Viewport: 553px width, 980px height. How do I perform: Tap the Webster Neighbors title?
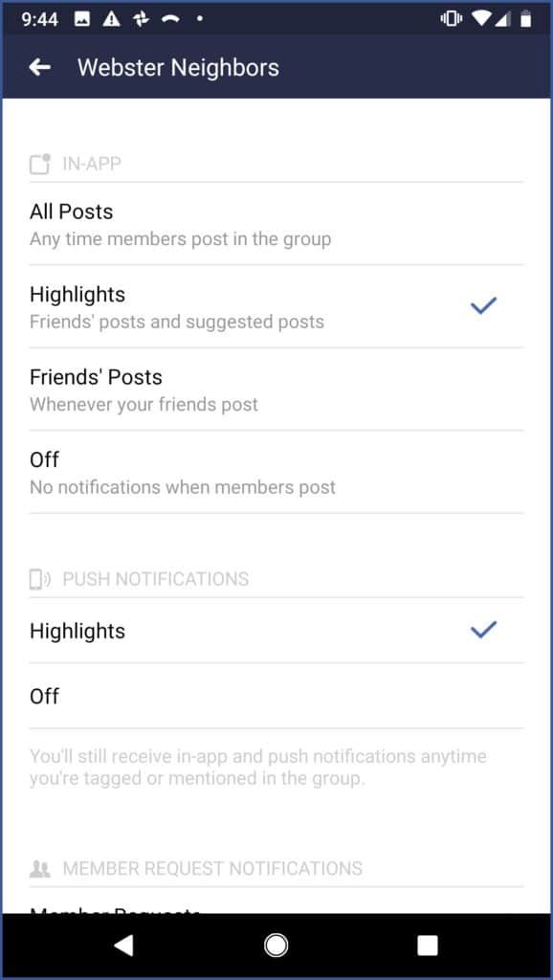tap(178, 68)
